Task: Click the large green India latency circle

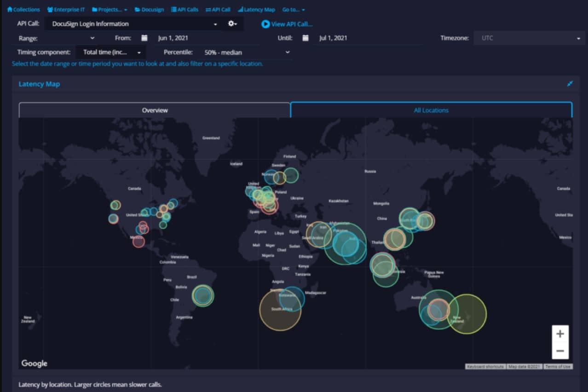Action: [x=345, y=243]
